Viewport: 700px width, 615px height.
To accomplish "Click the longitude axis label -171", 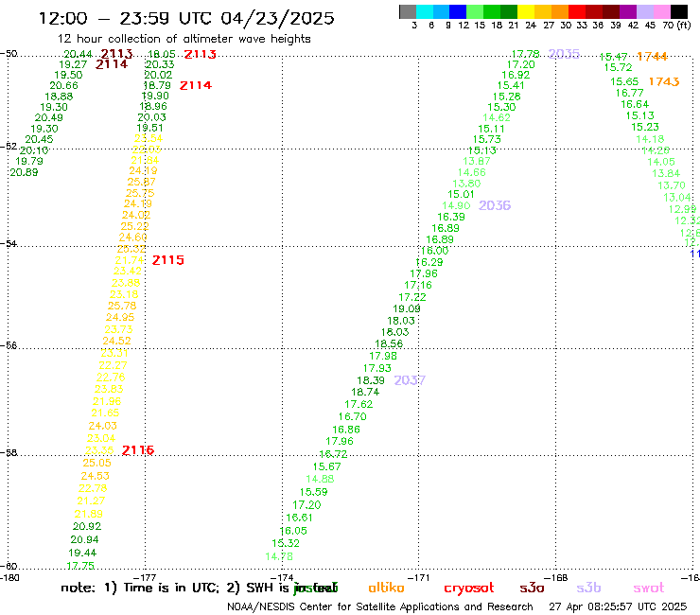I will pos(419,577).
